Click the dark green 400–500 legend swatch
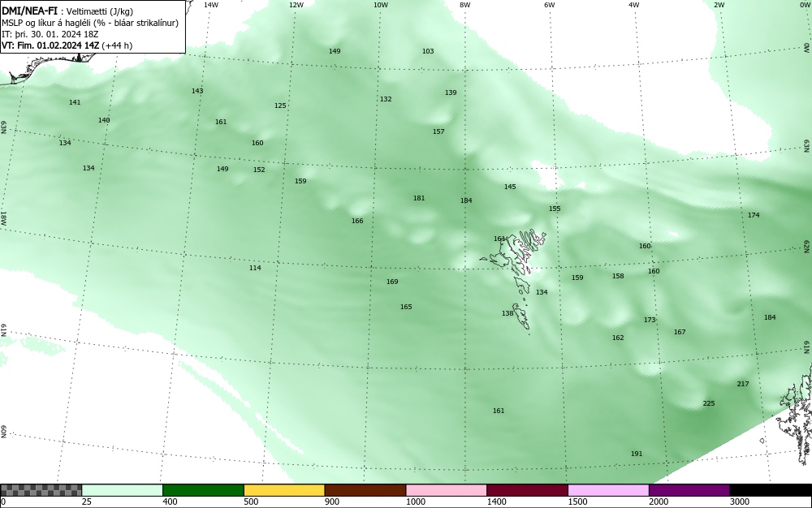This screenshot has width=812, height=508. (x=203, y=490)
